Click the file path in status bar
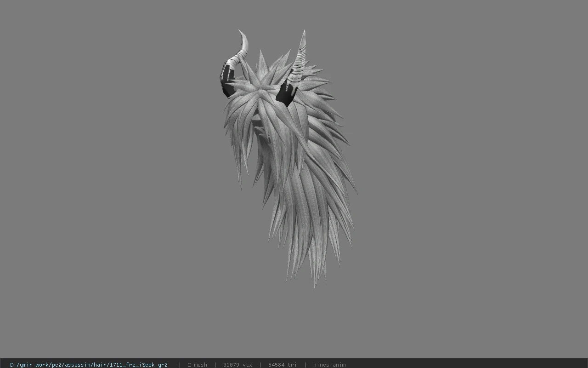Screen dimensions: 588x368 click(89, 365)
